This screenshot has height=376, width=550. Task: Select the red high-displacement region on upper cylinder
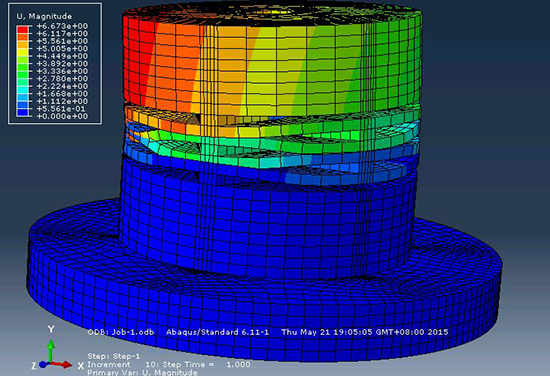[x=139, y=60]
